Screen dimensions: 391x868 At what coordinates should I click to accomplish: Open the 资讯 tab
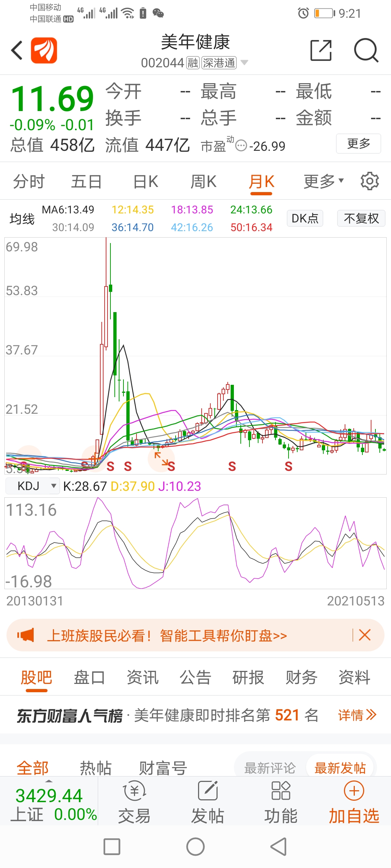coord(143,677)
